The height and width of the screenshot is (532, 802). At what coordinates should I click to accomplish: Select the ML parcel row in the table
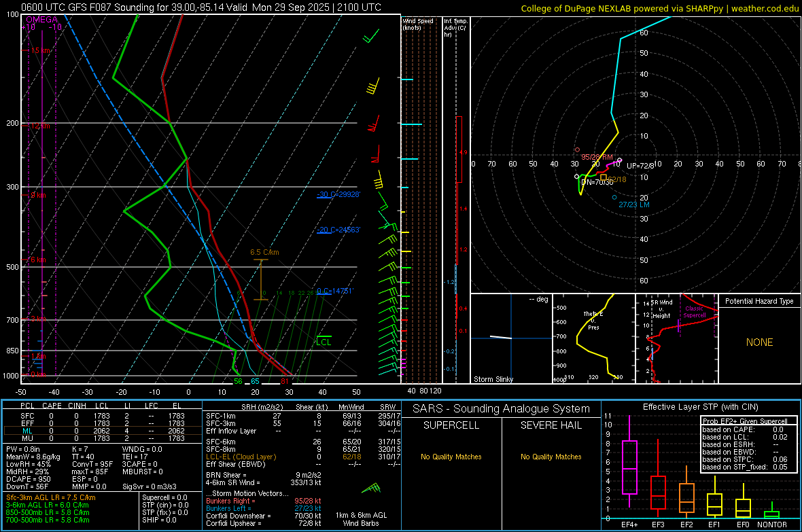coord(103,431)
